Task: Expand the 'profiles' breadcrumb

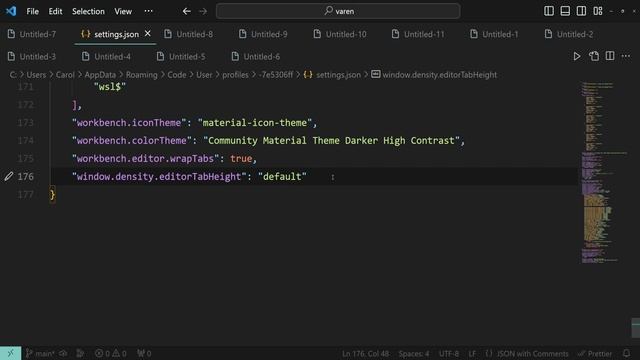Action: tap(235, 75)
